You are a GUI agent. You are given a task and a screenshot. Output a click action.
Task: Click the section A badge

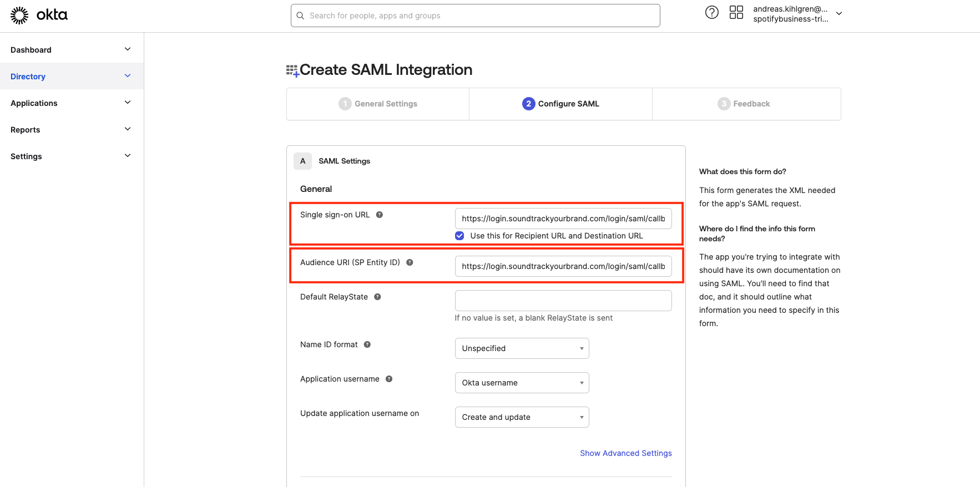pos(302,161)
